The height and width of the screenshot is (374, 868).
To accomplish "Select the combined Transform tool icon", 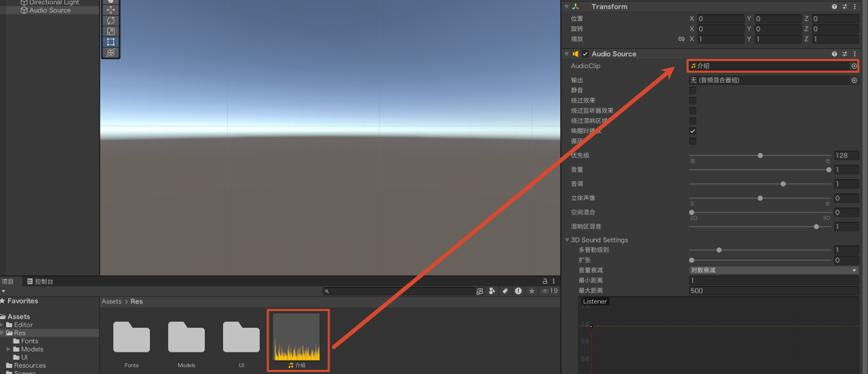I will click(x=111, y=52).
